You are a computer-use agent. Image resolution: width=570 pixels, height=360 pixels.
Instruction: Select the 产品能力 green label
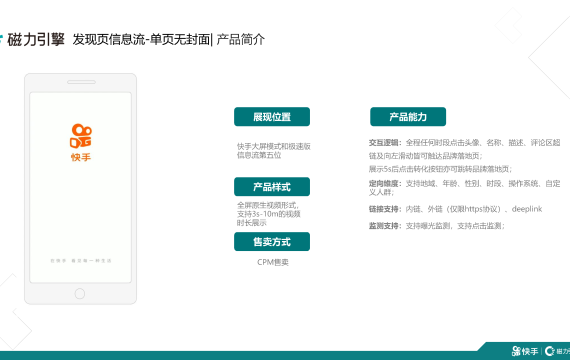click(408, 117)
